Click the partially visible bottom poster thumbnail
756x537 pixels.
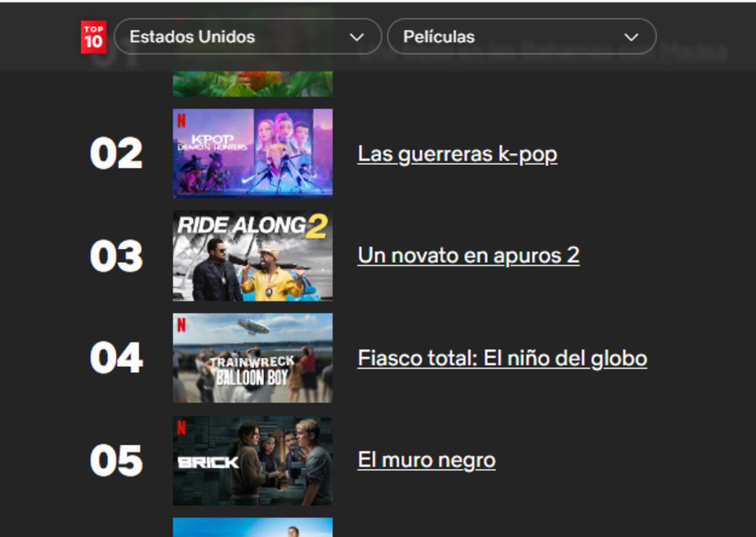pyautogui.click(x=253, y=528)
